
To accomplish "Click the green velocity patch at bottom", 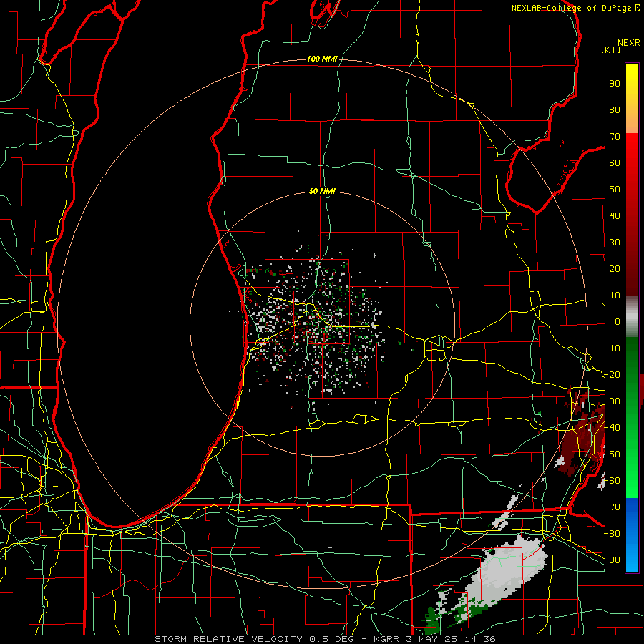I will coord(432,620).
